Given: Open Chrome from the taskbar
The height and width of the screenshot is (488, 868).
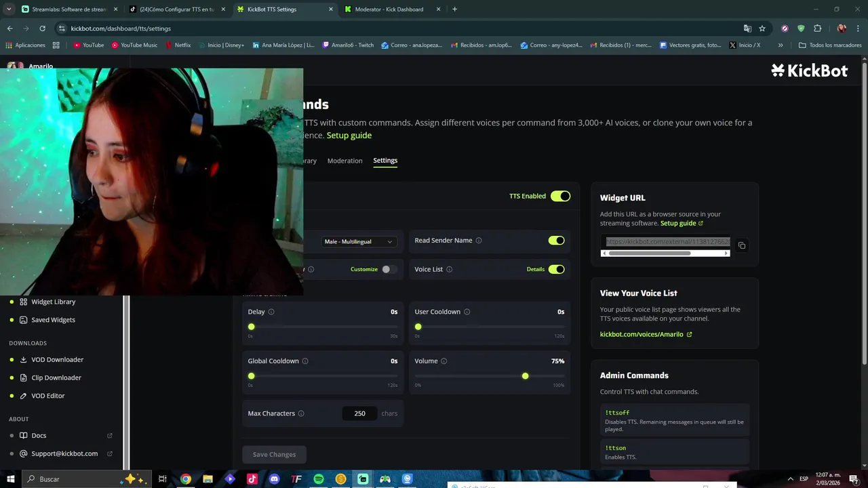Looking at the screenshot, I should 186,479.
